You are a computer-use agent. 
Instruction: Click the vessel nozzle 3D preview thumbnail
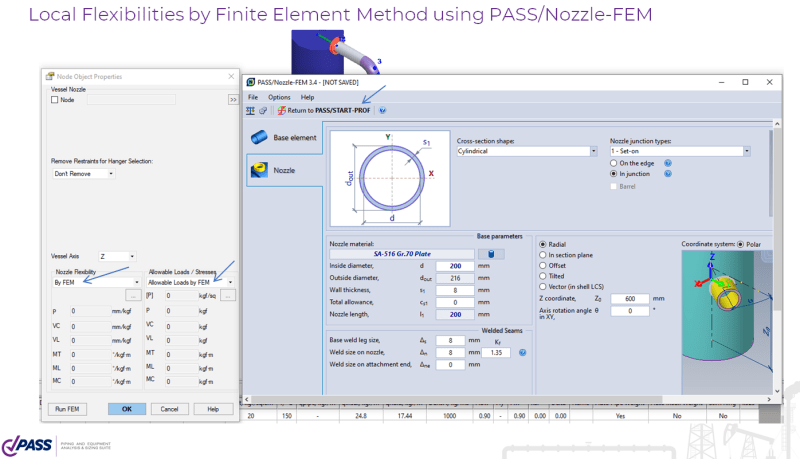(727, 321)
